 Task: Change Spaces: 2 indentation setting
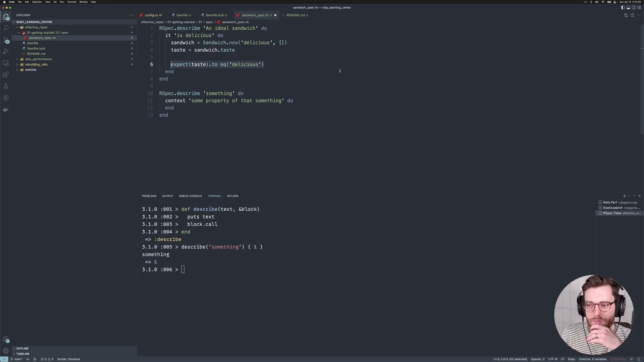point(537,359)
